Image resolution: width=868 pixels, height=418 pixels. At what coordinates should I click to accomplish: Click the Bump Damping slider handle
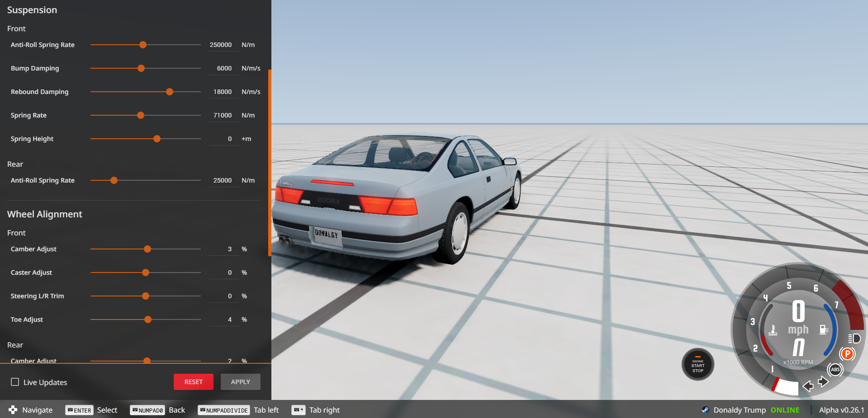pyautogui.click(x=141, y=68)
